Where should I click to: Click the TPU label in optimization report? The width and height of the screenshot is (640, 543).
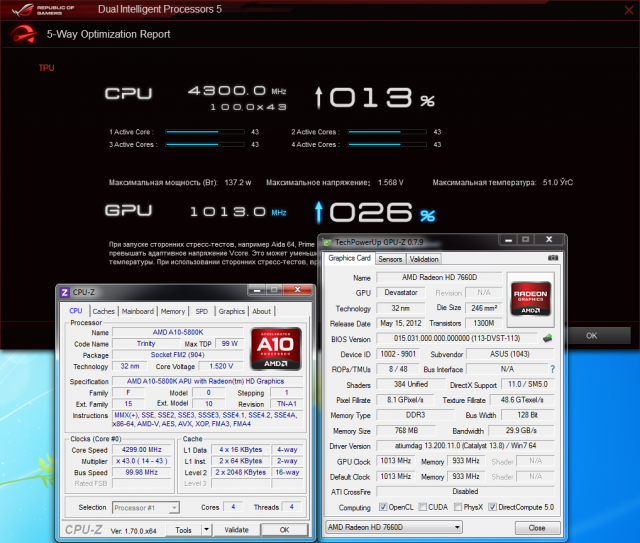[x=47, y=68]
